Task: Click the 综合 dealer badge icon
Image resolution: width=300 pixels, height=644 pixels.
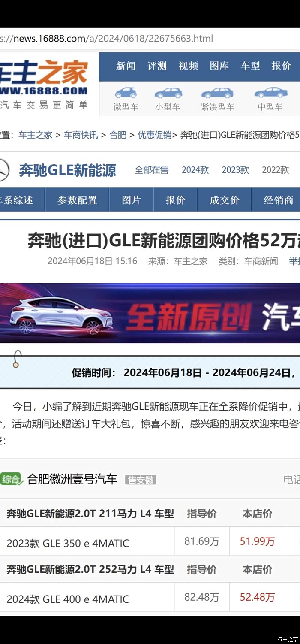Action: pos(12,479)
